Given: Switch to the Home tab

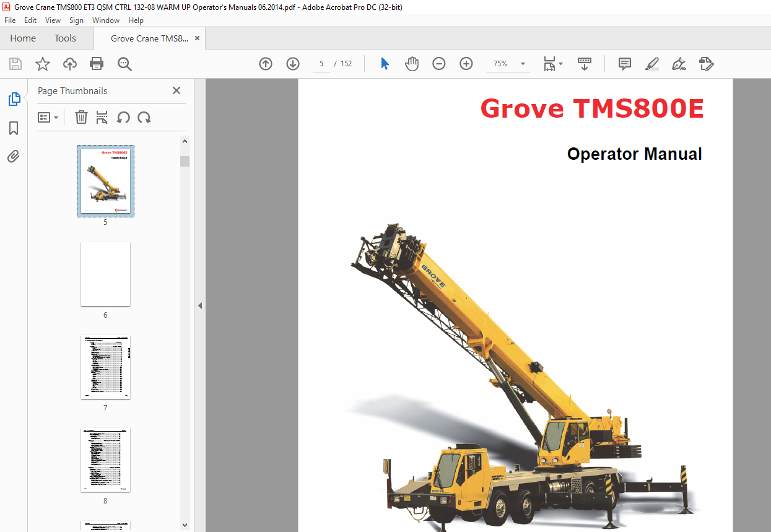Looking at the screenshot, I should [23, 38].
